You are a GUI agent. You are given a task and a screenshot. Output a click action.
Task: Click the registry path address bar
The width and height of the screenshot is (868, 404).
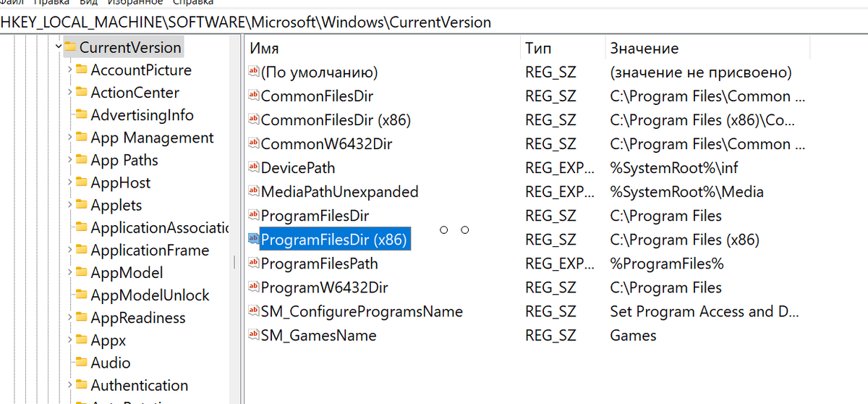click(434, 22)
